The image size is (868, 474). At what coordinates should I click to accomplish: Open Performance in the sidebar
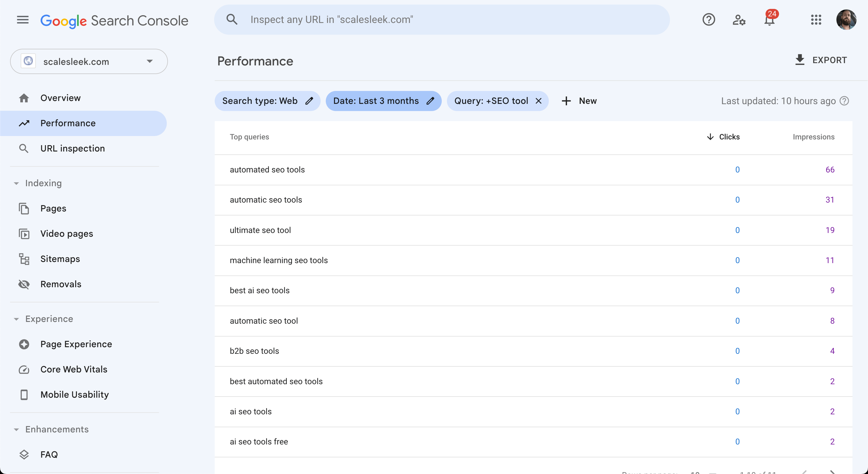(83, 123)
